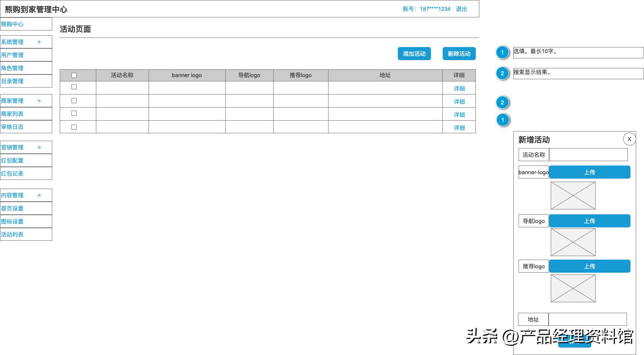The image size is (644, 355).
Task: Click 退出 to log out
Action: 461,9
